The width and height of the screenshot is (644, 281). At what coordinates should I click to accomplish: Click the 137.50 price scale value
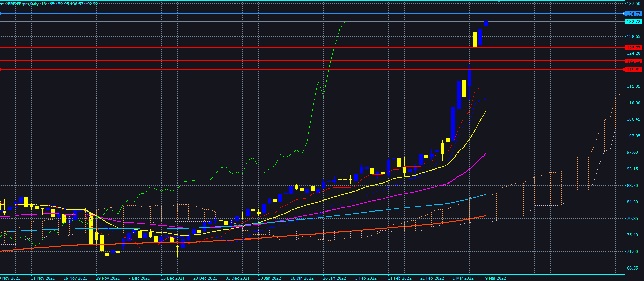click(x=634, y=4)
